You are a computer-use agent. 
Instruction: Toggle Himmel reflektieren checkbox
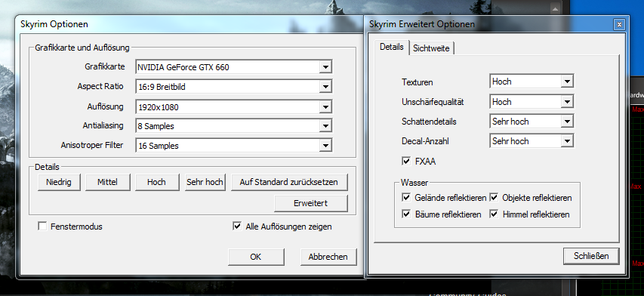494,214
